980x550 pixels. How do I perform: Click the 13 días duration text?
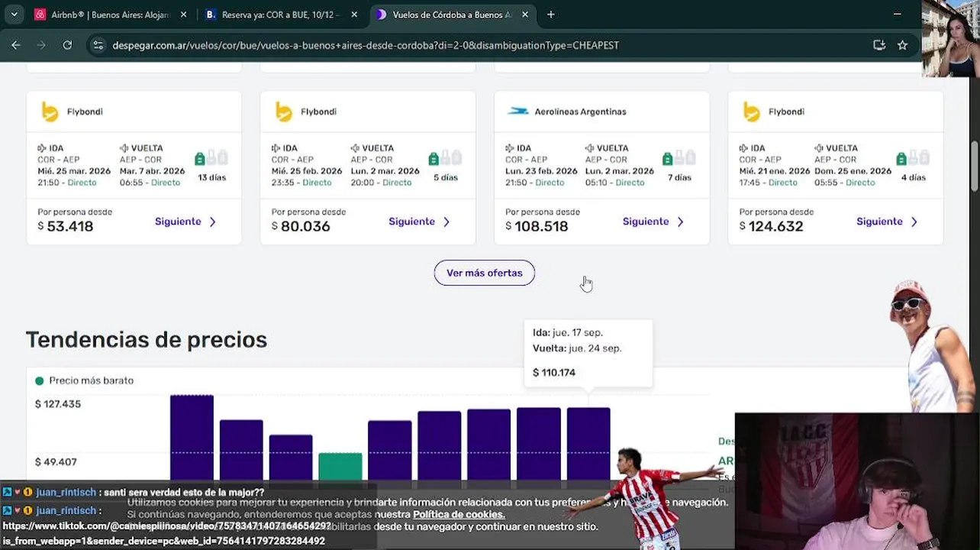tap(211, 177)
